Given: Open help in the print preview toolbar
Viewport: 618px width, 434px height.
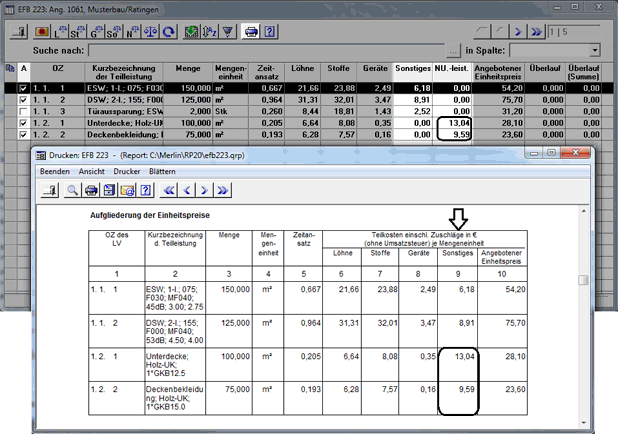Looking at the screenshot, I should [x=145, y=190].
